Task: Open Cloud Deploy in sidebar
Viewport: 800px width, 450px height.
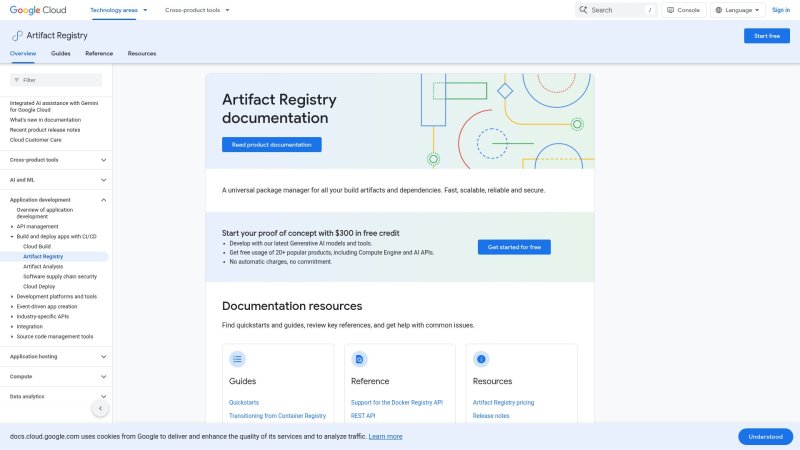Action: 39,287
